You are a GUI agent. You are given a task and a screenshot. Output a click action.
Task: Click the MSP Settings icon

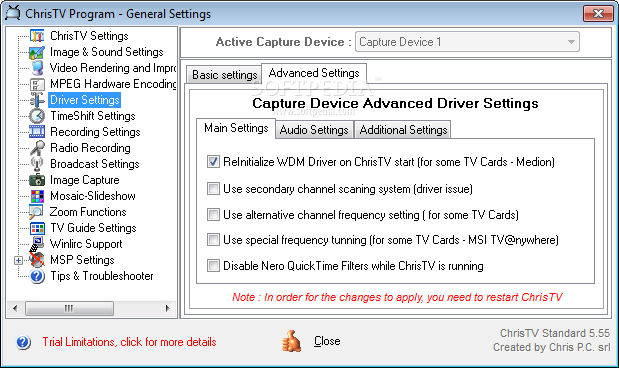[37, 260]
